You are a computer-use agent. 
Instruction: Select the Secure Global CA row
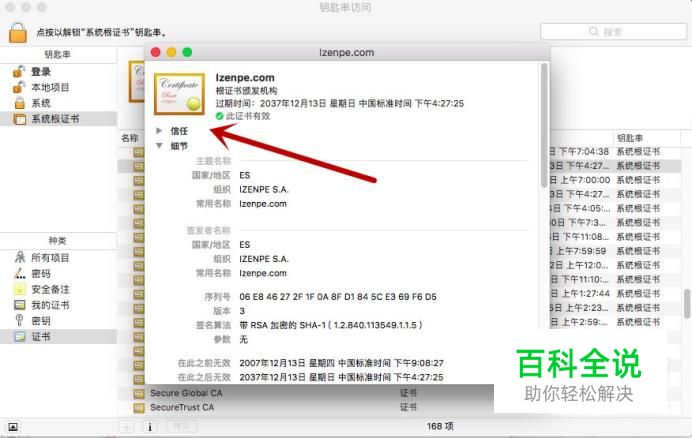[x=185, y=393]
